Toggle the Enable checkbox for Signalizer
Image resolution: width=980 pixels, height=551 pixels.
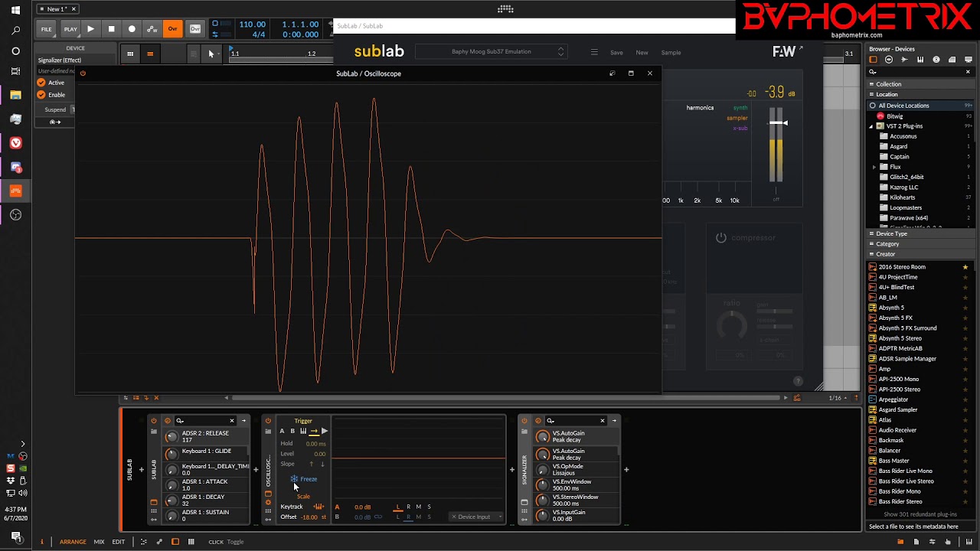click(x=41, y=95)
